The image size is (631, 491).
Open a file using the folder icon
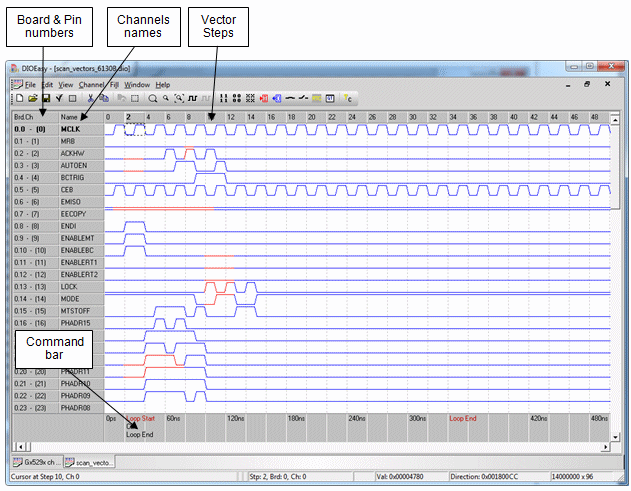[33, 98]
